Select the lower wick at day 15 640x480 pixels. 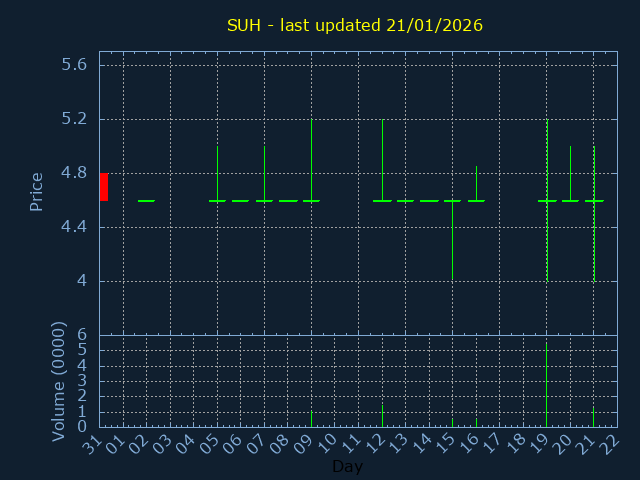point(452,242)
